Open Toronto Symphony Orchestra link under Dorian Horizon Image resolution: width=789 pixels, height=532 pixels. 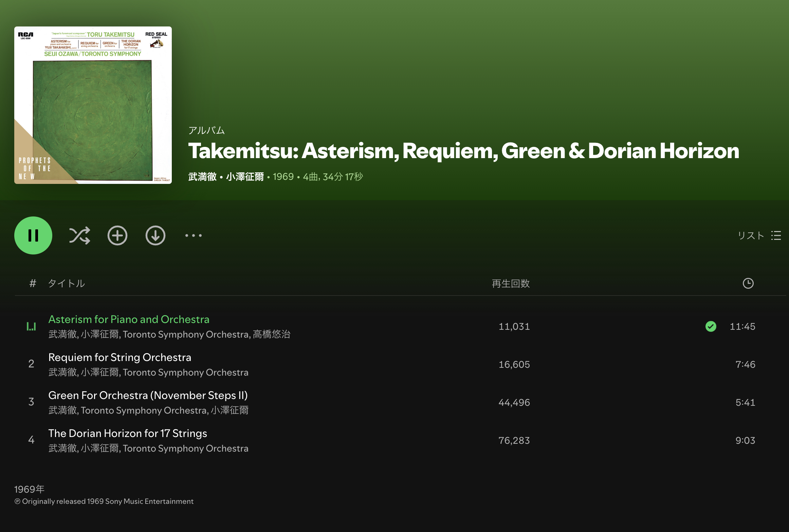tap(186, 448)
